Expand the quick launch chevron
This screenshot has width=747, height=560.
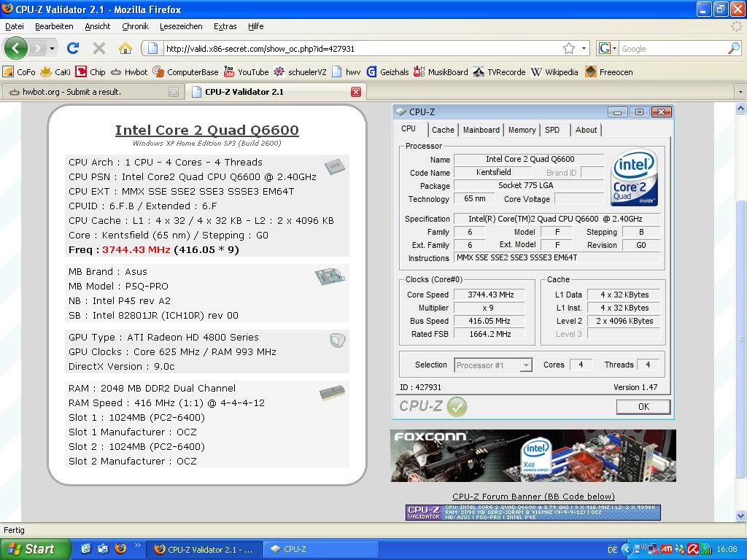tap(138, 545)
